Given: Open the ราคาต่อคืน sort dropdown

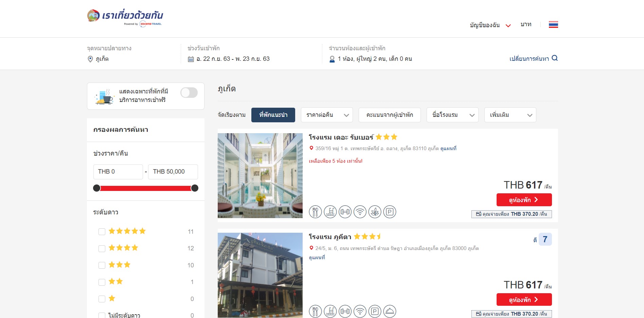Looking at the screenshot, I should click(x=327, y=115).
